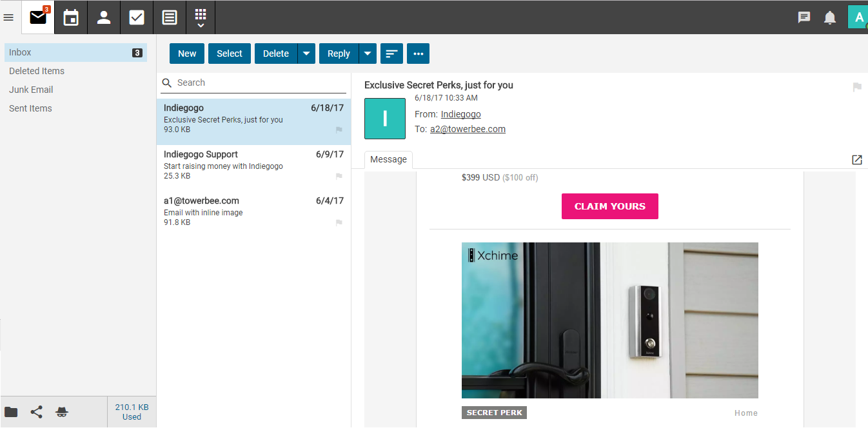Flag the Indiegogo email in list
The width and height of the screenshot is (868, 430).
(x=339, y=130)
